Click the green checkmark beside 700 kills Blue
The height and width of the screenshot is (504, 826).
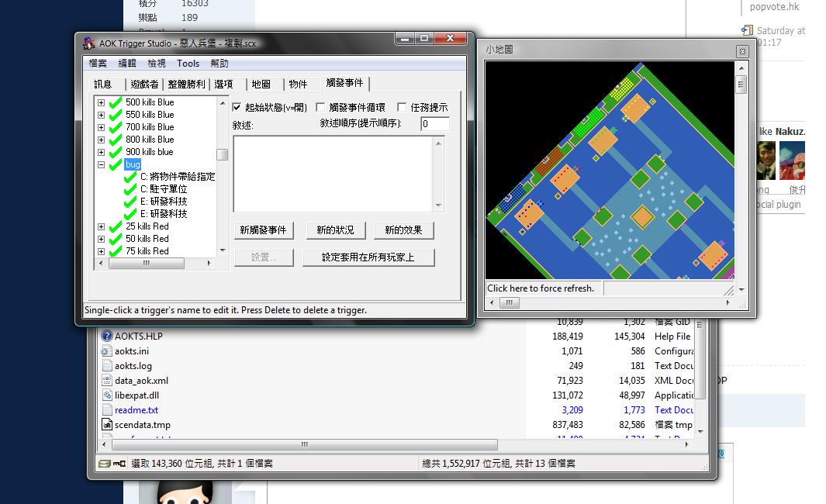[116, 127]
